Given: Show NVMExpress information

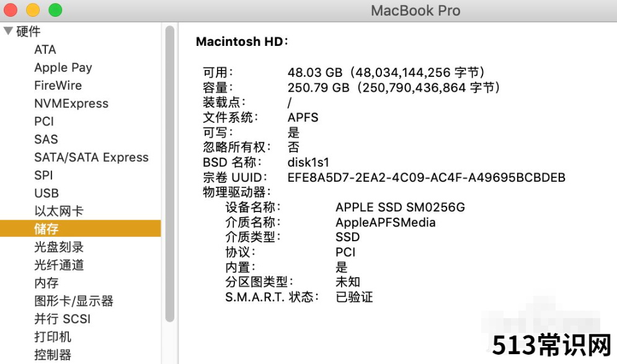Looking at the screenshot, I should [71, 104].
